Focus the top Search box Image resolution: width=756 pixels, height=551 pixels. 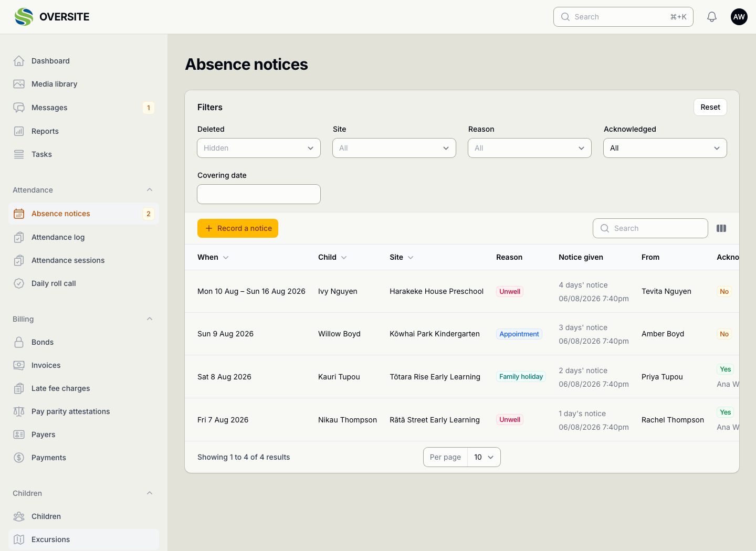coord(623,17)
